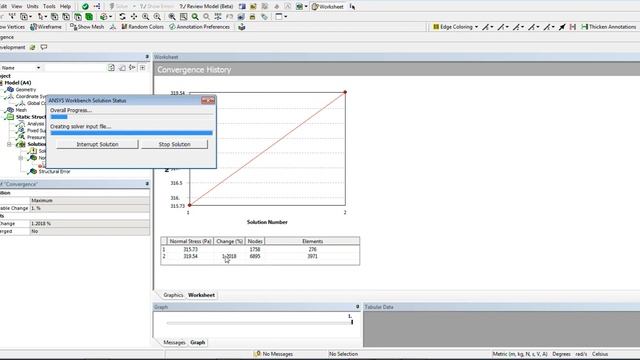Open the View menu
The width and height of the screenshot is (640, 360).
click(x=17, y=7)
